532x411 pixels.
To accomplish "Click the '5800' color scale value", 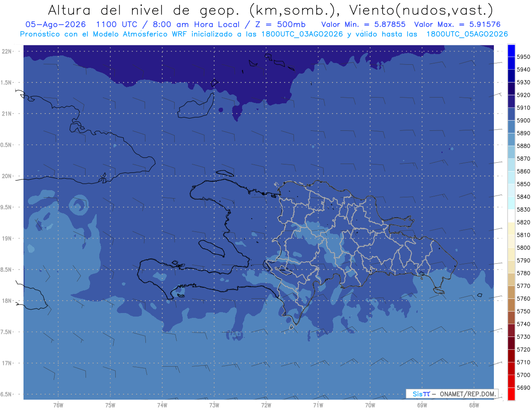I will (x=523, y=247).
